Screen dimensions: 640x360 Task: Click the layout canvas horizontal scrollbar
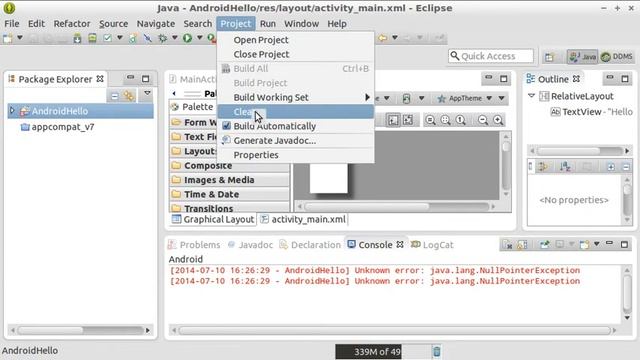pos(397,207)
